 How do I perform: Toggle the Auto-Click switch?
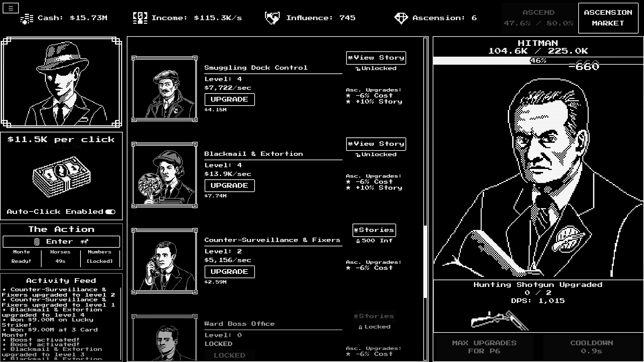click(110, 212)
